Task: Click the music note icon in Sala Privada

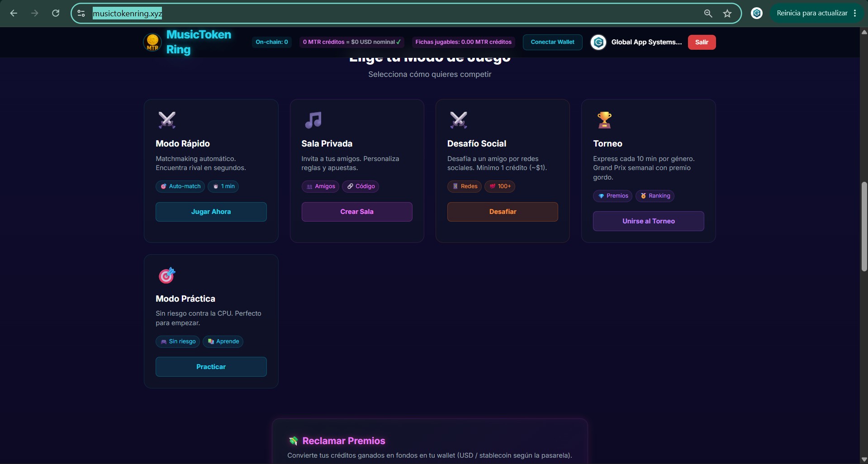Action: click(x=313, y=120)
